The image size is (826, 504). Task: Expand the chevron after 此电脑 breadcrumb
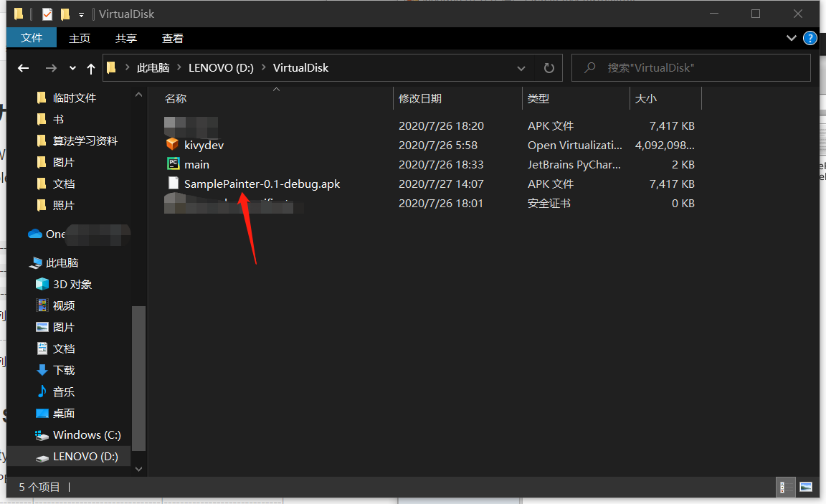(179, 67)
